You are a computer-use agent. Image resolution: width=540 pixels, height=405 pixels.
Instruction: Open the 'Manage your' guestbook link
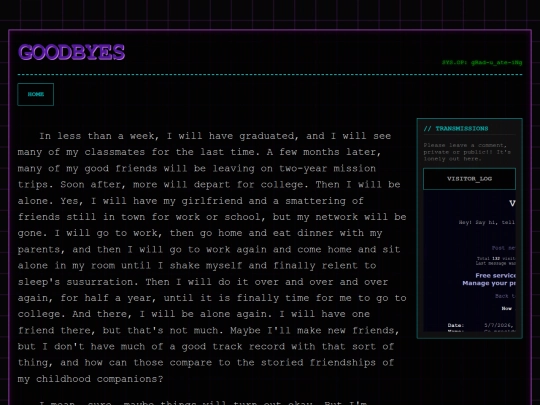click(x=489, y=283)
